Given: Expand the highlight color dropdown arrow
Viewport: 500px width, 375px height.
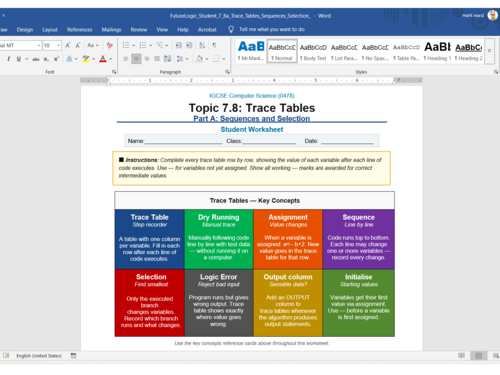Looking at the screenshot, I should tap(94, 59).
